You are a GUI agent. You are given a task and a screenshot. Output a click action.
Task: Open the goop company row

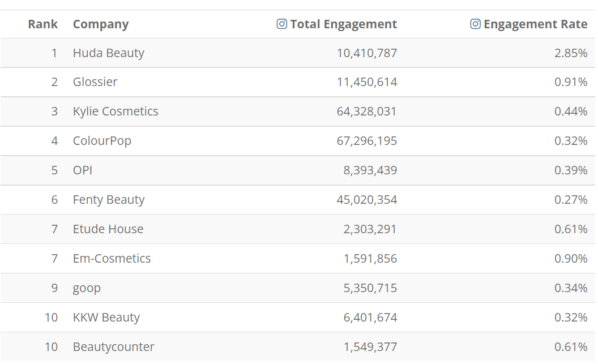tap(87, 288)
